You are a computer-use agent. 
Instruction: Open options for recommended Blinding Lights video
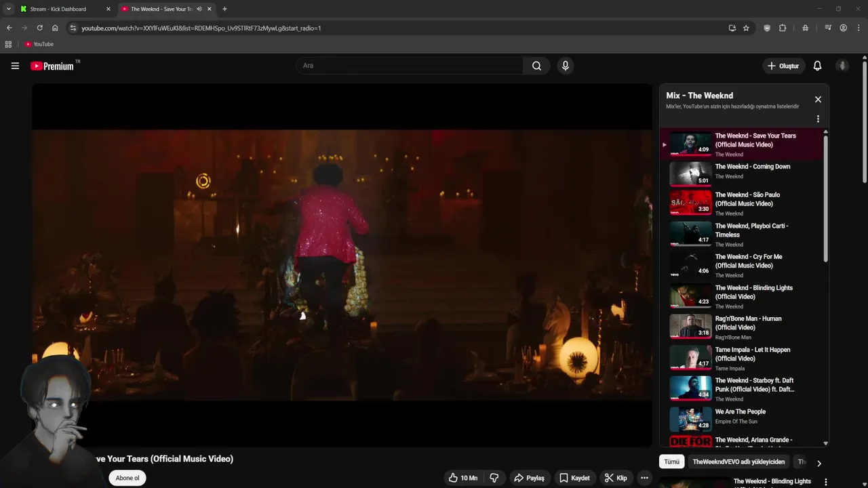[x=825, y=482]
